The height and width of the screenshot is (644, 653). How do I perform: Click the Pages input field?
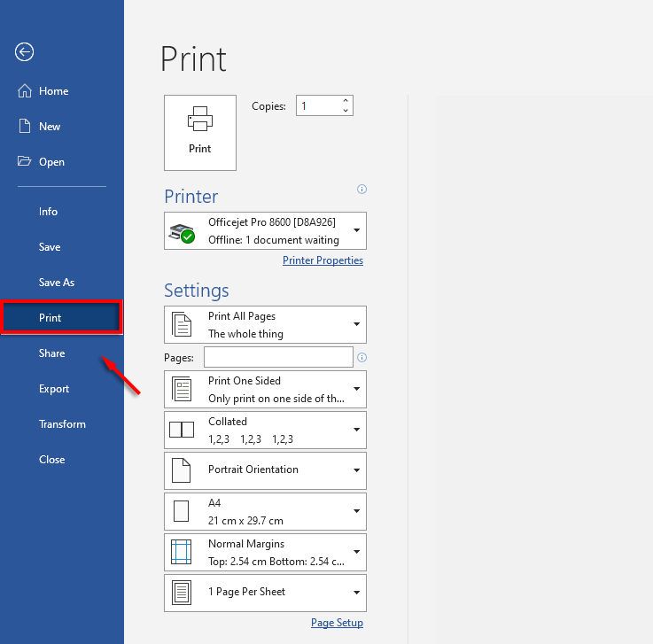pos(278,357)
